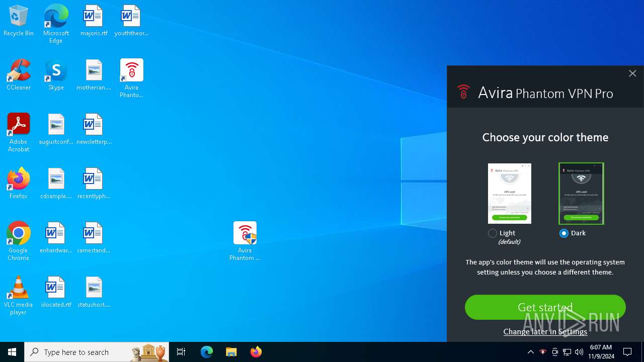This screenshot has height=362, width=644.
Task: Click the Dark theme preview thumbnail
Action: tap(581, 194)
